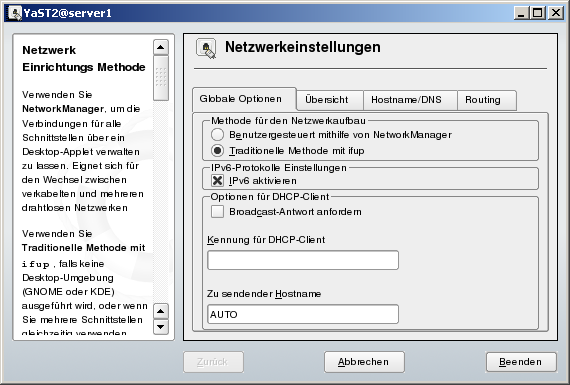This screenshot has height=385, width=570.
Task: Select Traditionelle Methode mit ifup radio
Action: [x=217, y=150]
